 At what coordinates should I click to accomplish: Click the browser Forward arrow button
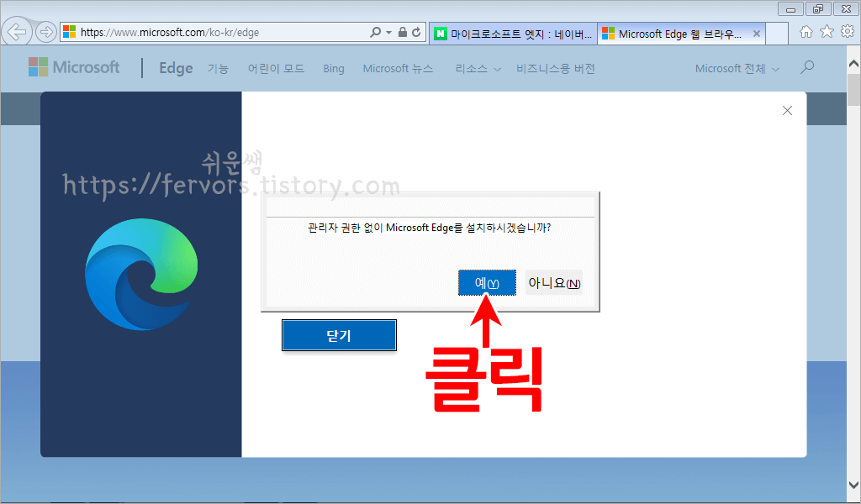pos(46,32)
